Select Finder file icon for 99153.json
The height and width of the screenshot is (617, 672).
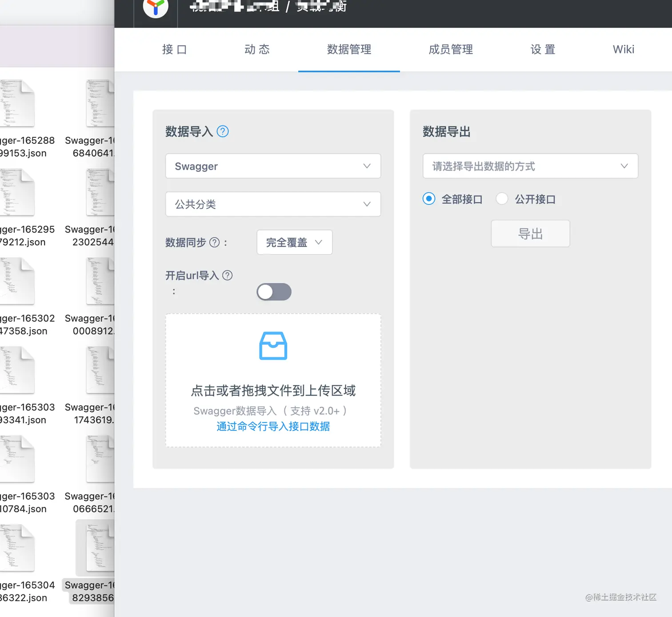(x=17, y=103)
